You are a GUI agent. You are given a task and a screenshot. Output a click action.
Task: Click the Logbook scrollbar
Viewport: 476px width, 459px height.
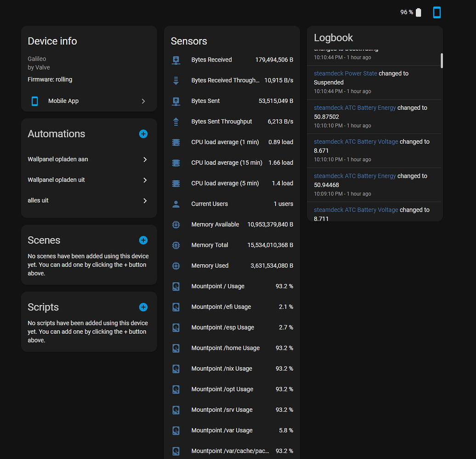[442, 60]
